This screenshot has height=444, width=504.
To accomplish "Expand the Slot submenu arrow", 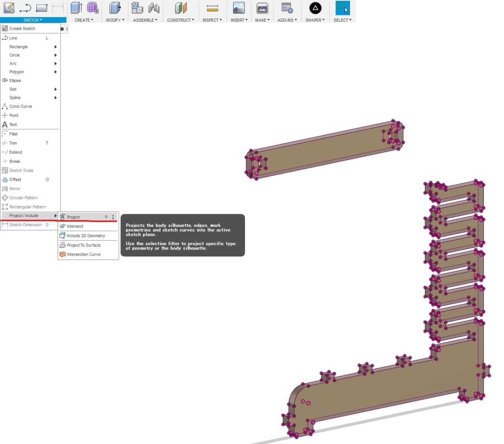I will pos(56,89).
